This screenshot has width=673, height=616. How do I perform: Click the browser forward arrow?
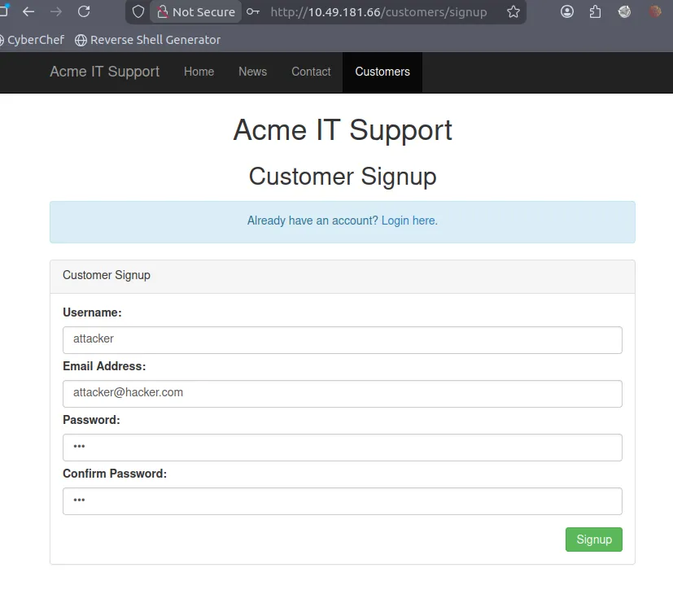pos(55,12)
